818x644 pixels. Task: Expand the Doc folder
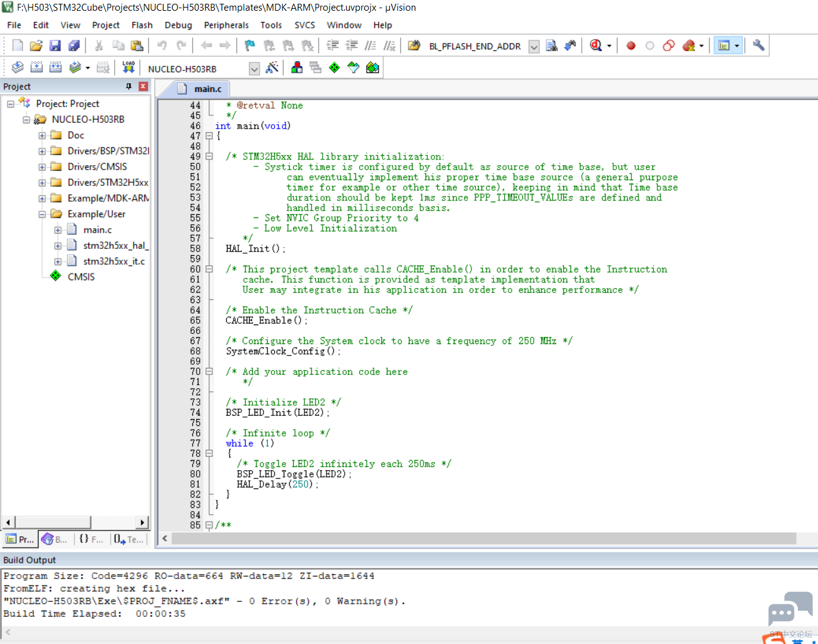coord(42,135)
